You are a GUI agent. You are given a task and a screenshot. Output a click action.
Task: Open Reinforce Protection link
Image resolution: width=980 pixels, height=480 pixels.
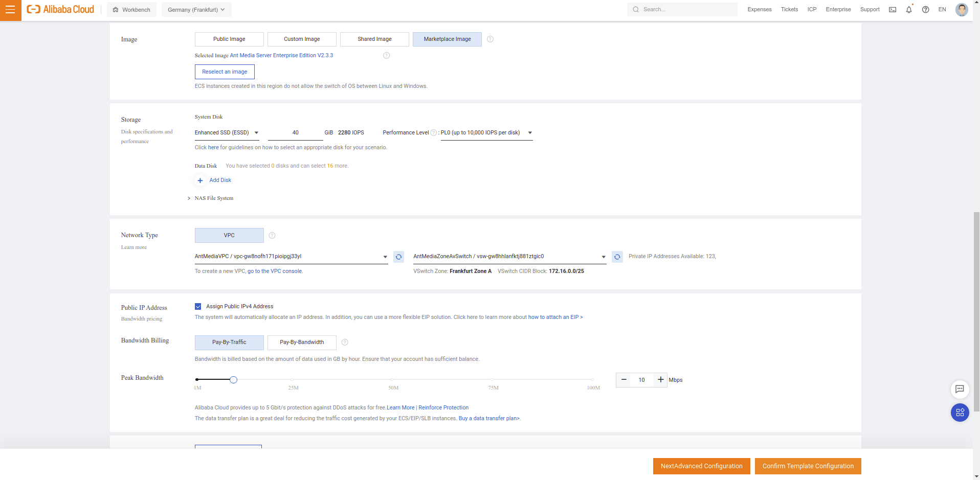point(443,407)
